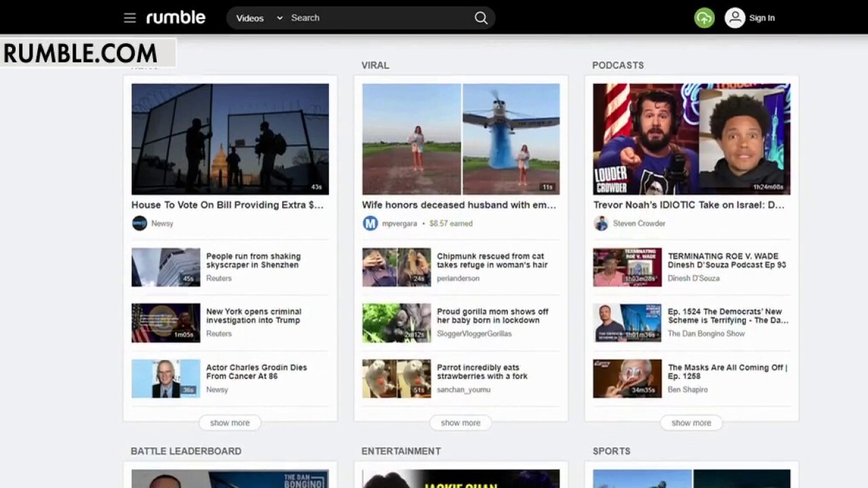Image resolution: width=868 pixels, height=488 pixels.
Task: Click The Dan Bongino Show channel name
Action: (706, 334)
